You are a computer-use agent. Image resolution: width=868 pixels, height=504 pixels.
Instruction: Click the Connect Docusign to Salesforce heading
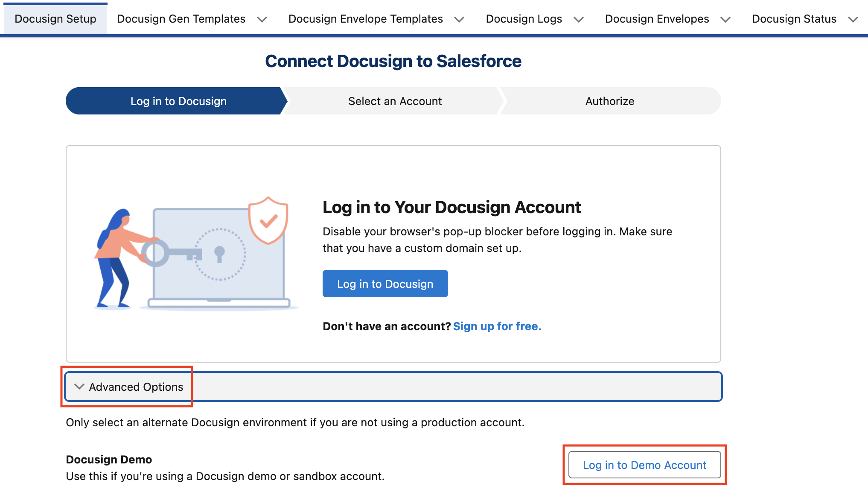pyautogui.click(x=393, y=61)
